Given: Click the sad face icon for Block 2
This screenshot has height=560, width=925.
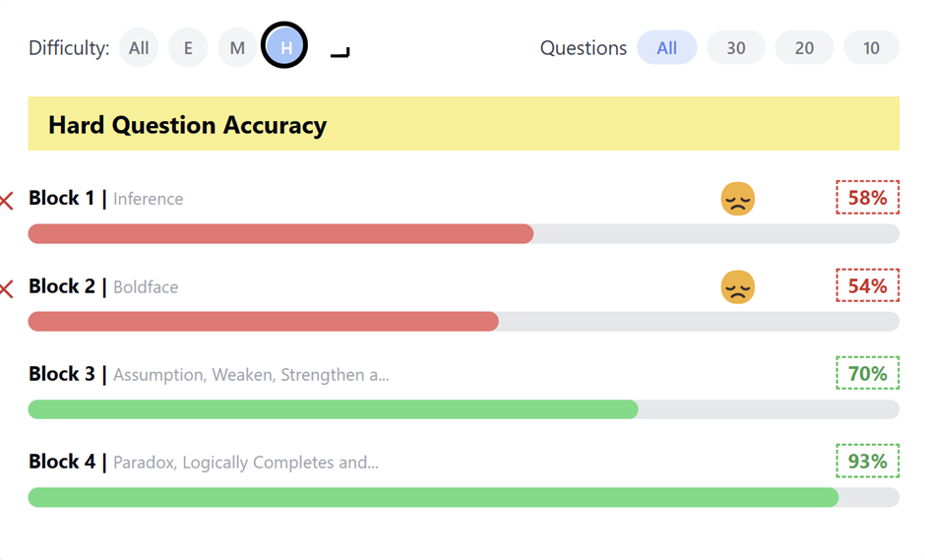Looking at the screenshot, I should 737,286.
